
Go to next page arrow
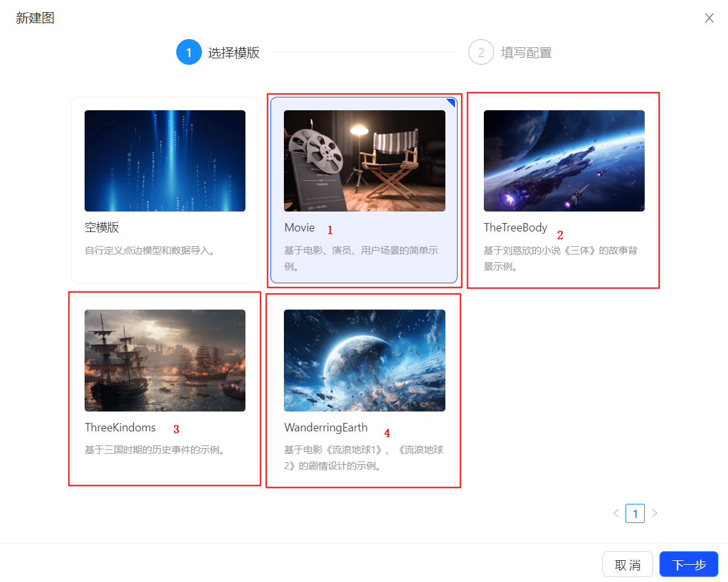655,513
